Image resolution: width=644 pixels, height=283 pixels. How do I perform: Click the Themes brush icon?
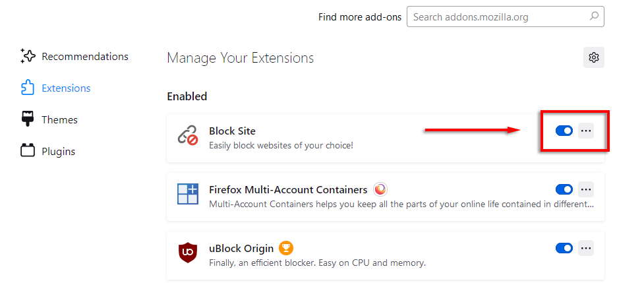28,119
